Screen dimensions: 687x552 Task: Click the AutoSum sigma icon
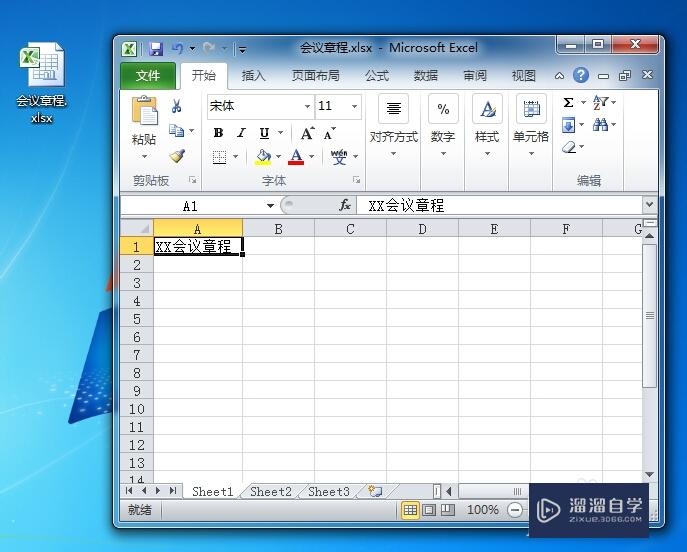pyautogui.click(x=568, y=103)
